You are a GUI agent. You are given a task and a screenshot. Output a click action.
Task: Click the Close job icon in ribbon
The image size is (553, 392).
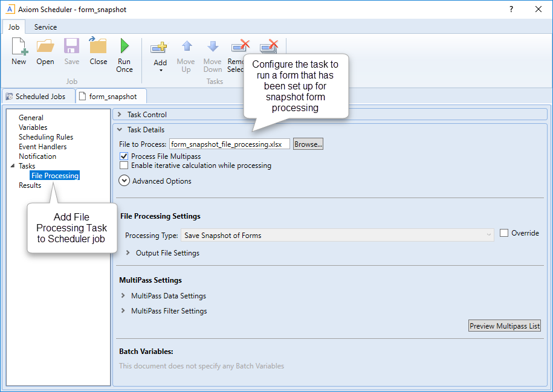(x=98, y=47)
